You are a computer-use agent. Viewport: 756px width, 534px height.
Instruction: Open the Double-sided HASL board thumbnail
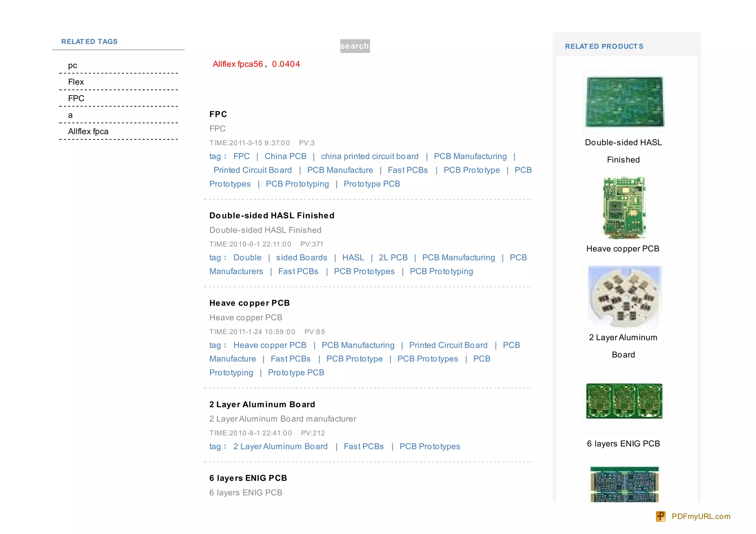tap(624, 102)
